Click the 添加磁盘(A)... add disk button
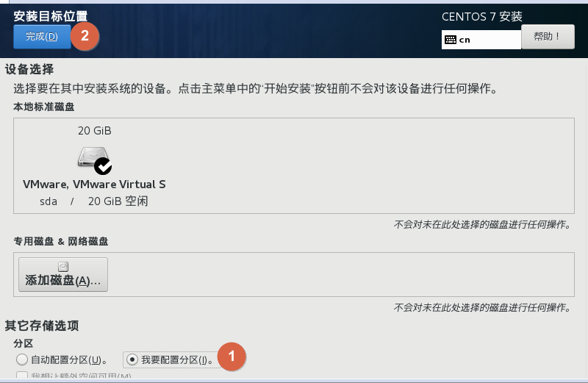Image resolution: width=588 pixels, height=383 pixels. point(63,275)
